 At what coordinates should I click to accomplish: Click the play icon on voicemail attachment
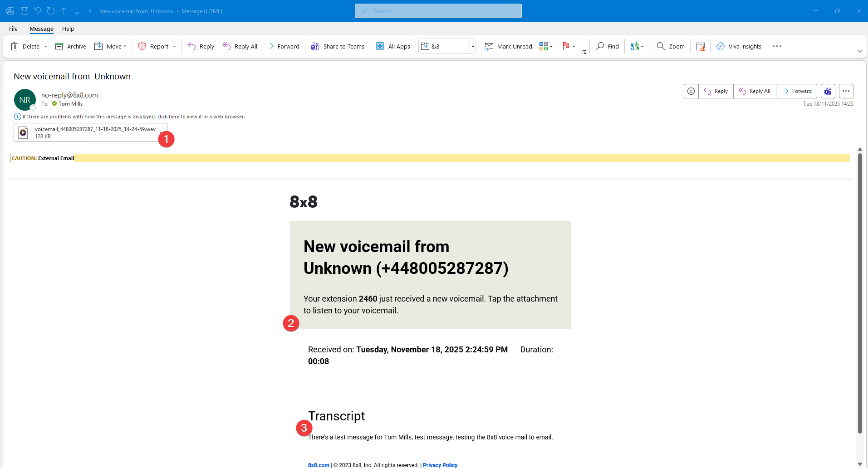(23, 132)
